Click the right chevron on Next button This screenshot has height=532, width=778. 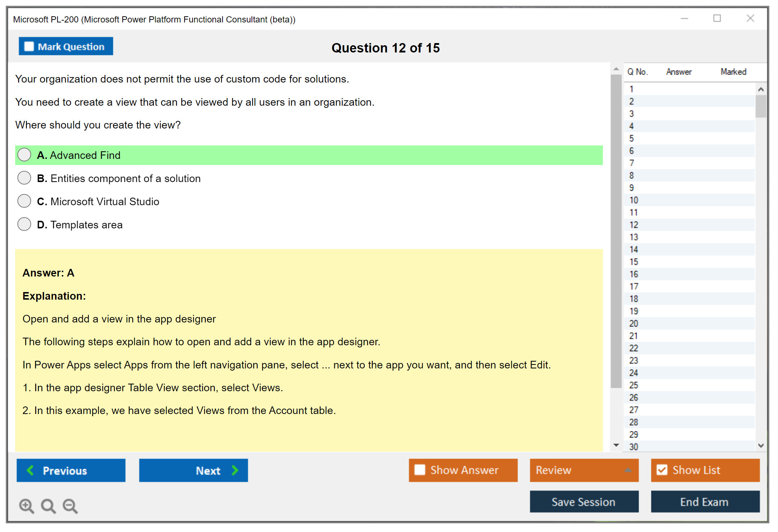(235, 470)
